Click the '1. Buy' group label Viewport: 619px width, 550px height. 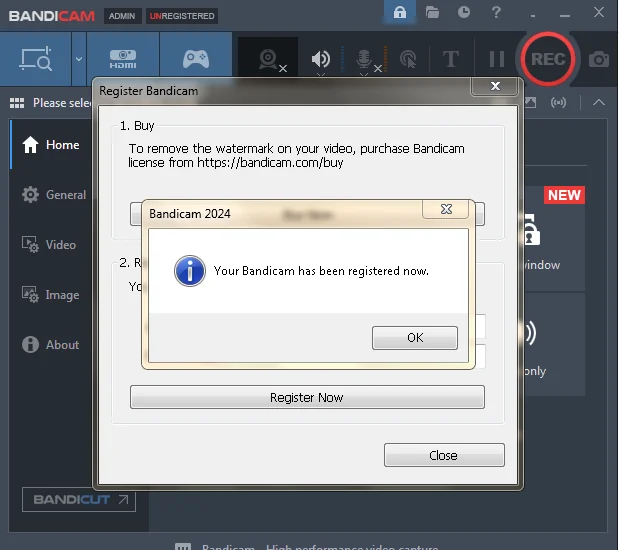[x=137, y=126]
